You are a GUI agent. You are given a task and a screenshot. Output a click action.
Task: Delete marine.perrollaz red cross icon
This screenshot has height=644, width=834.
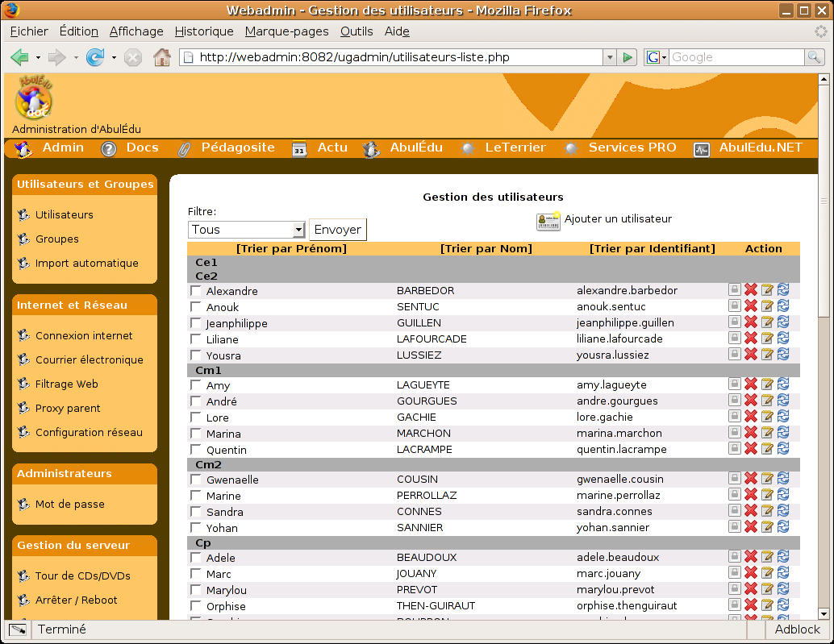750,494
